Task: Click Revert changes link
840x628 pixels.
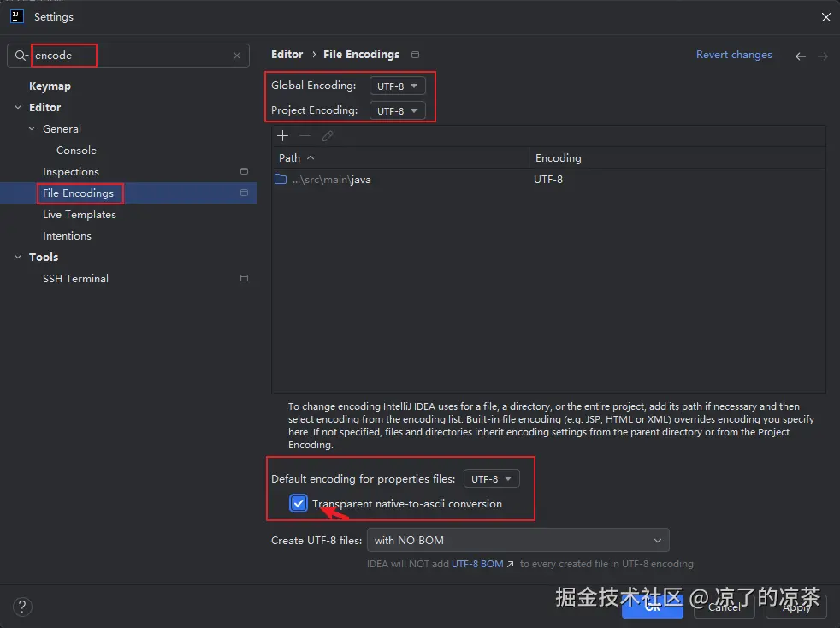Action: pyautogui.click(x=734, y=55)
